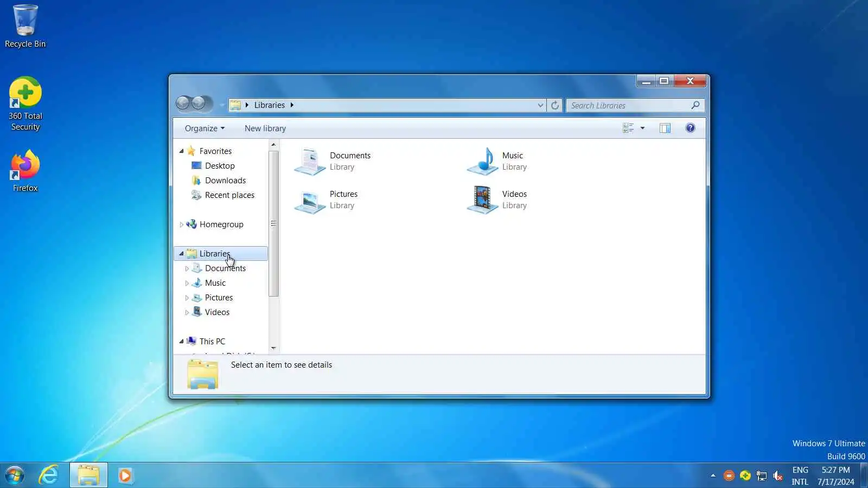Open Explorer help button

click(x=690, y=128)
